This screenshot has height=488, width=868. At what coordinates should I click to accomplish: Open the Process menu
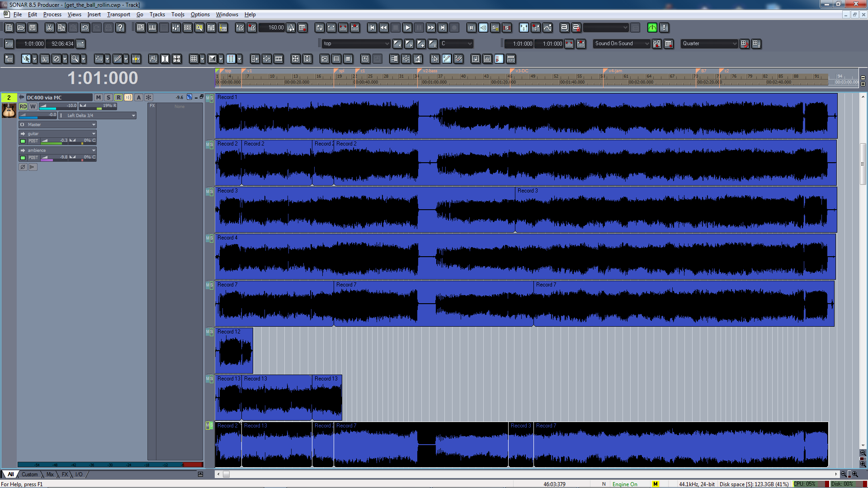[52, 14]
